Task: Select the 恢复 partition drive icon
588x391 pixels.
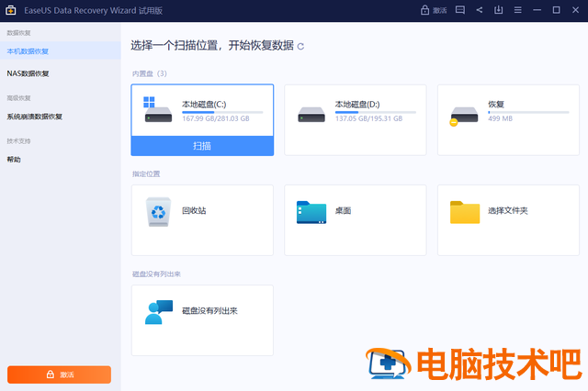Action: click(464, 116)
